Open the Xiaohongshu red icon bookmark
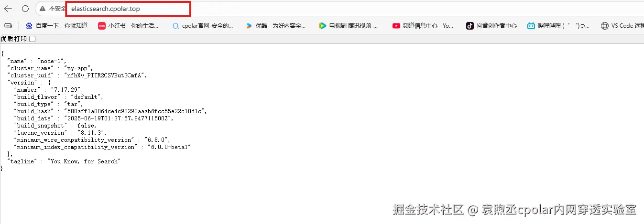The width and height of the screenshot is (644, 224). [x=101, y=26]
